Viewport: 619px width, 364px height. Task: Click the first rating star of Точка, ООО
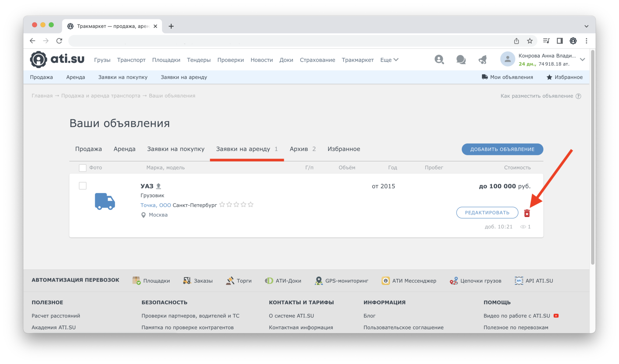coord(222,204)
